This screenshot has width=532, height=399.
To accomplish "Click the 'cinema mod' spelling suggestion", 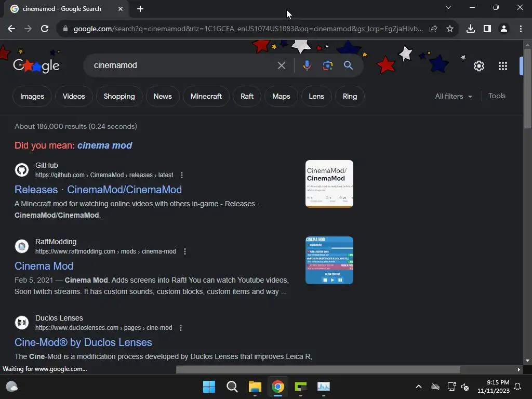I will 104,145.
